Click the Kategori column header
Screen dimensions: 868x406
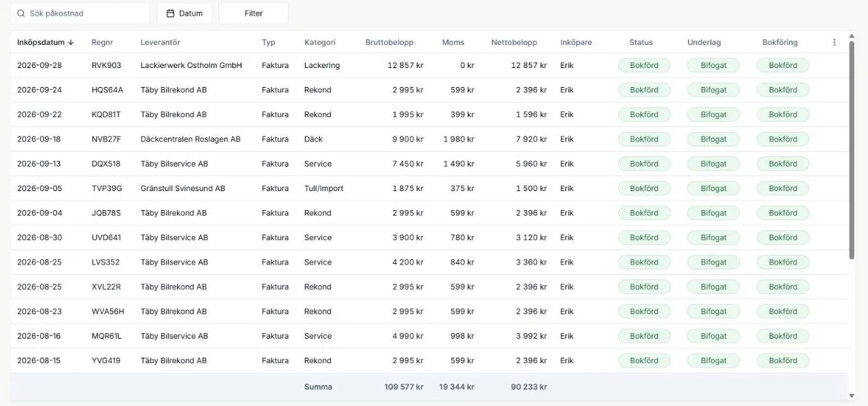(320, 42)
